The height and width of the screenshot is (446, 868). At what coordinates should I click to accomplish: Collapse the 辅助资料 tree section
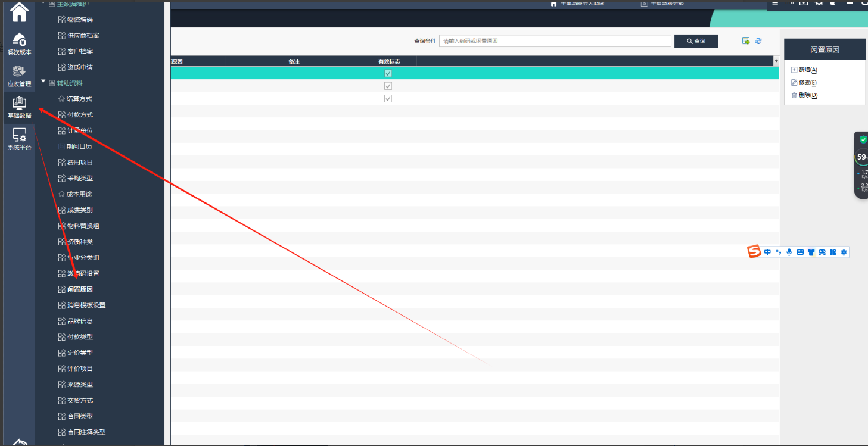point(43,82)
